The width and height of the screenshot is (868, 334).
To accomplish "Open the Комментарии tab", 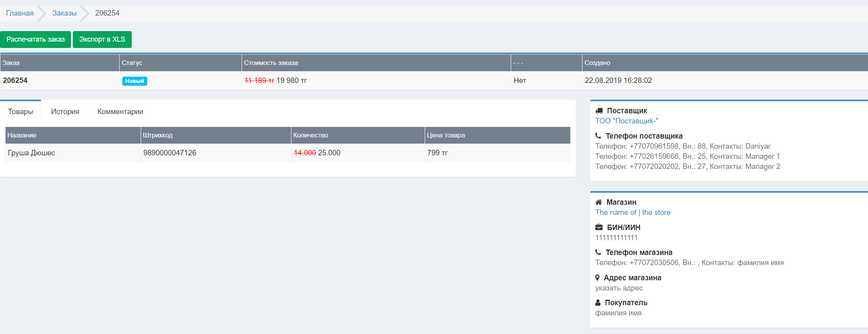I will (120, 112).
